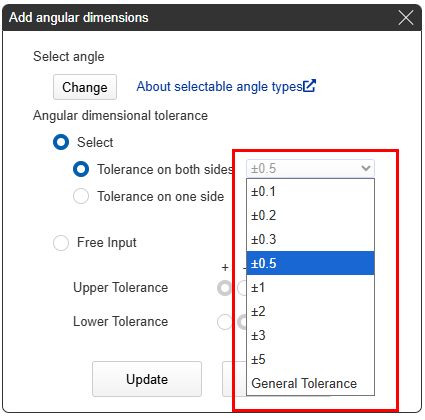Select General Tolerance option
Viewport: 425px width, 420px height.
[x=310, y=383]
